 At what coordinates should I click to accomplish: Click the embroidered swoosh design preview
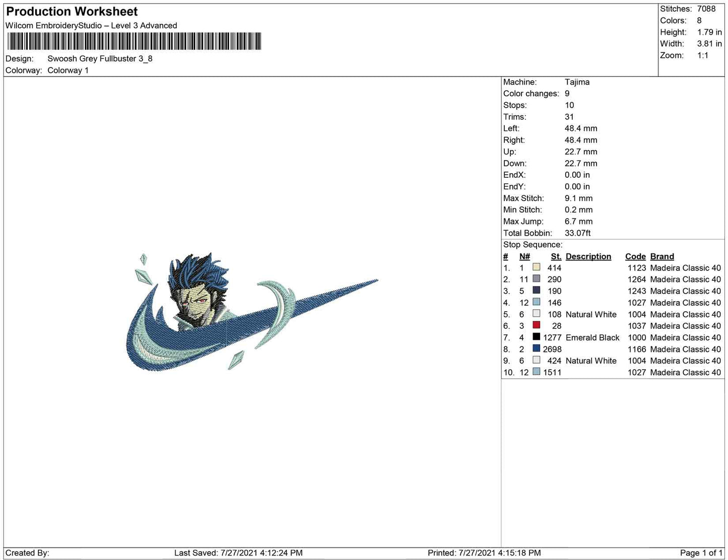pyautogui.click(x=251, y=312)
